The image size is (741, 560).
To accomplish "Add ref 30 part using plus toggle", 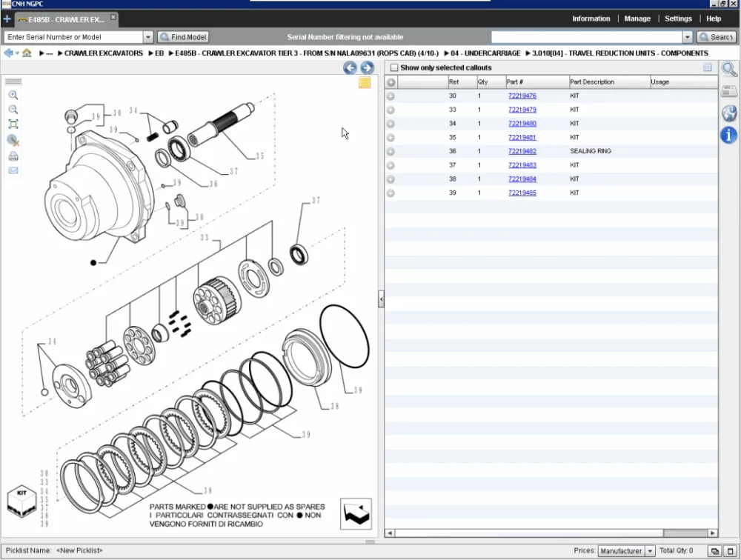I will point(391,96).
